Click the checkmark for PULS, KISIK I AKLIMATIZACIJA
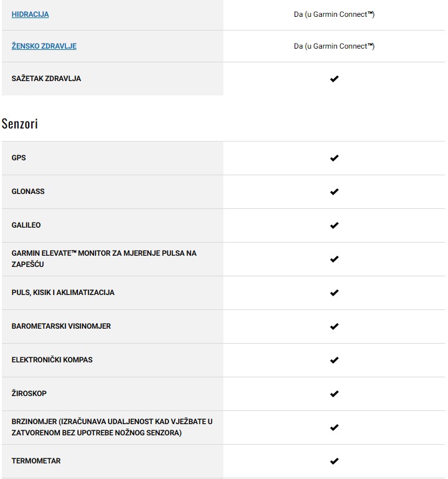Viewport: 448px width, 479px height. point(334,293)
